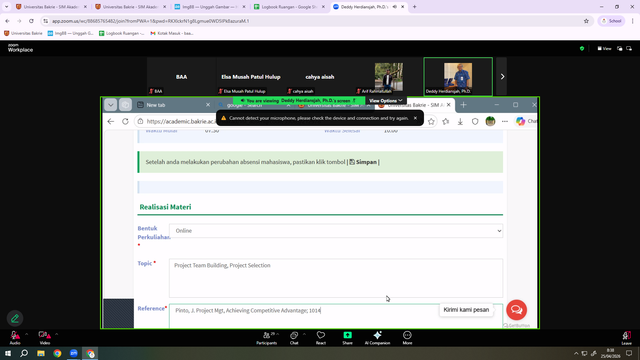
Task: Open File Explorer from taskbar
Action: (x=41, y=353)
